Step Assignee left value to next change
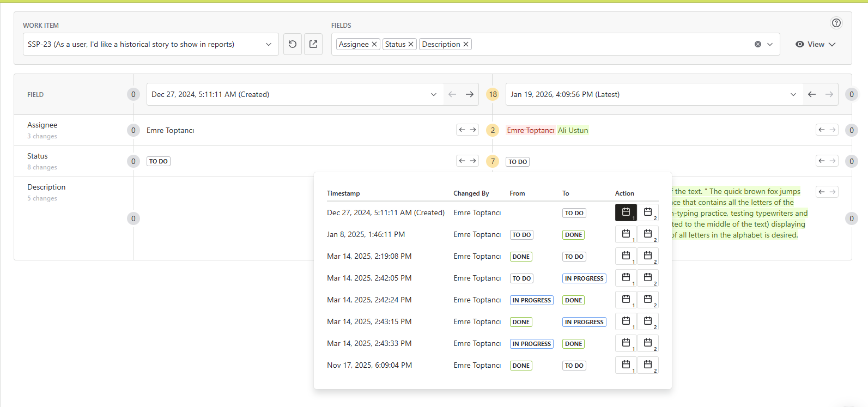 pos(473,130)
